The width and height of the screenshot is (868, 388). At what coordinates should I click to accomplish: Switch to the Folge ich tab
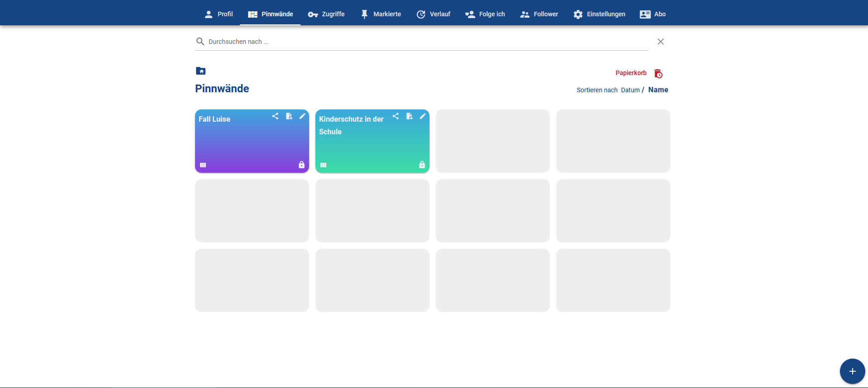485,14
